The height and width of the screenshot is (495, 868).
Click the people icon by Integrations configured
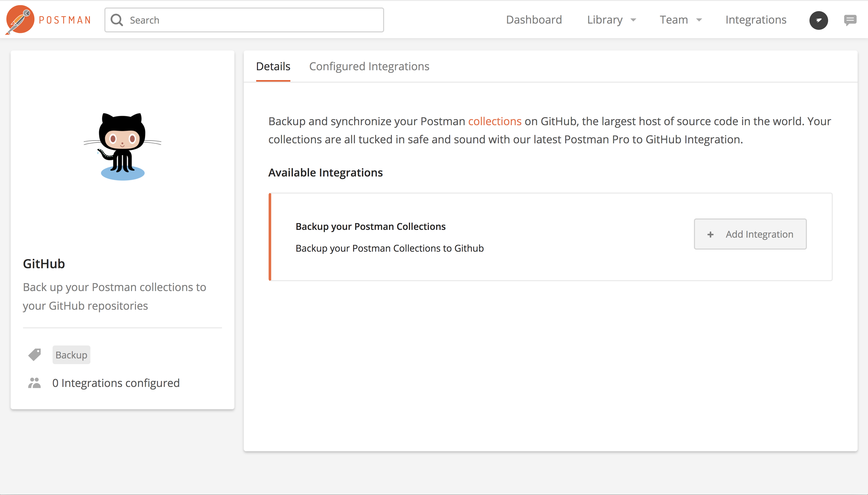34,383
